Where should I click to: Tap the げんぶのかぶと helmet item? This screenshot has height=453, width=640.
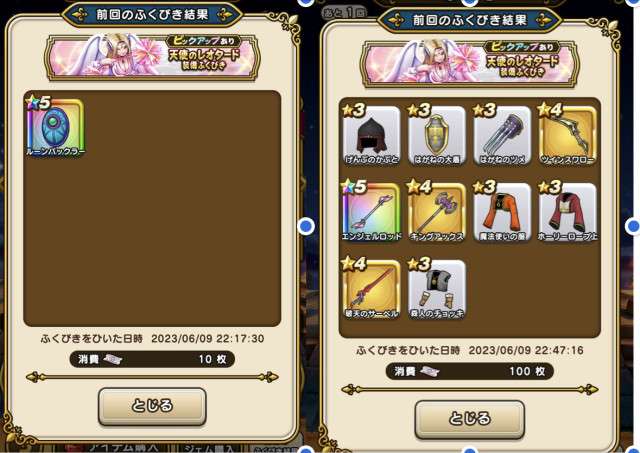[371, 135]
